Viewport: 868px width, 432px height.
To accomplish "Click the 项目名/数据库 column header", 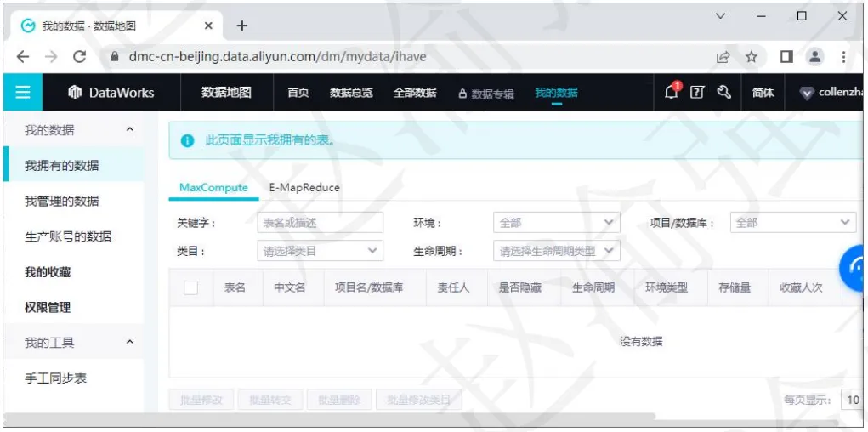I will (369, 287).
